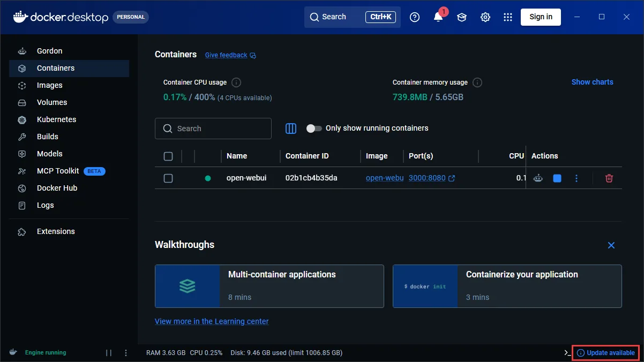Open the 3000:8080 port link
The image size is (644, 362).
click(427, 178)
